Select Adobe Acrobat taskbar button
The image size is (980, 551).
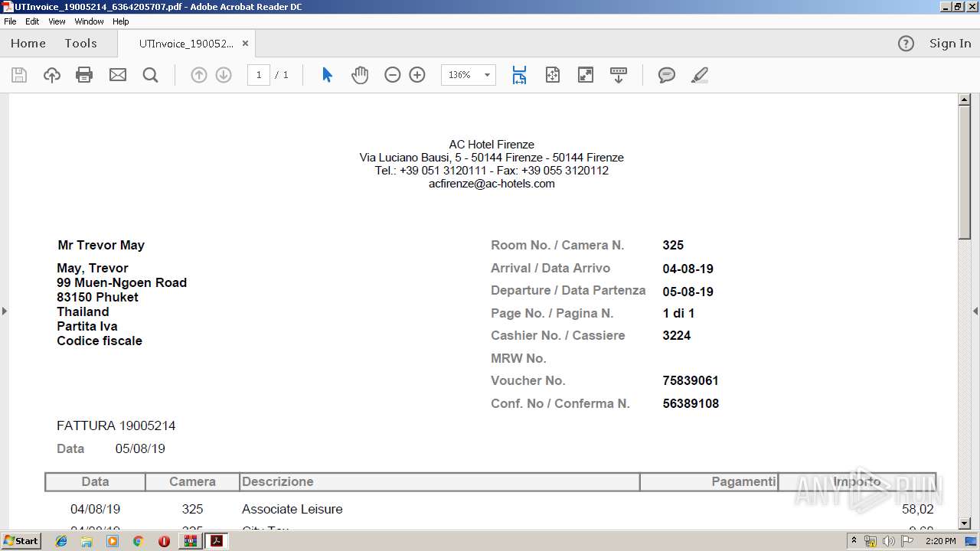tap(217, 541)
